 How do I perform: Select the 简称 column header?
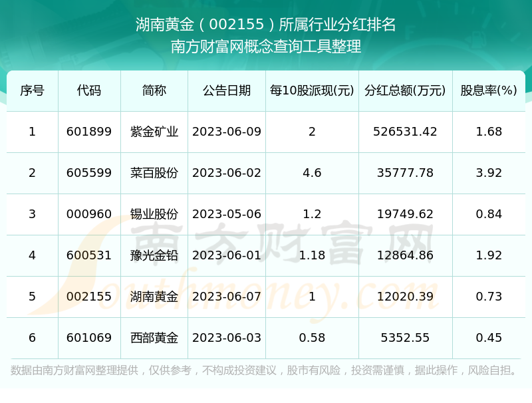point(154,90)
